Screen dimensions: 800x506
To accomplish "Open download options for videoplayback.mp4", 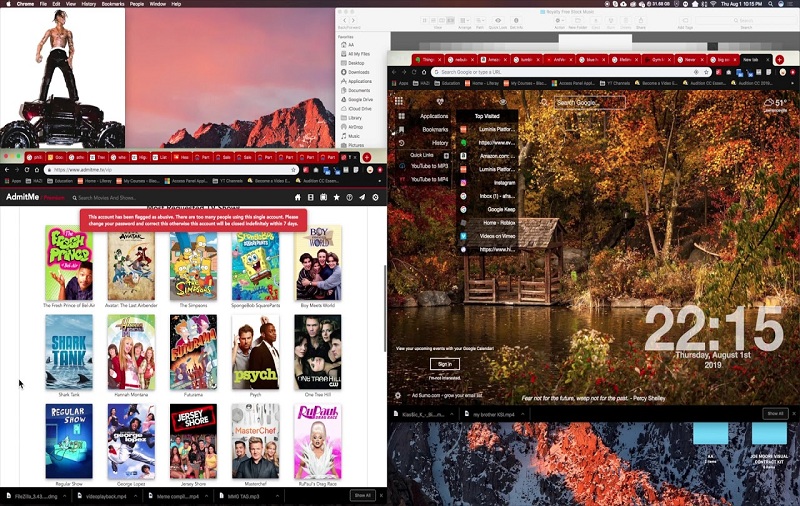I will pos(136,496).
